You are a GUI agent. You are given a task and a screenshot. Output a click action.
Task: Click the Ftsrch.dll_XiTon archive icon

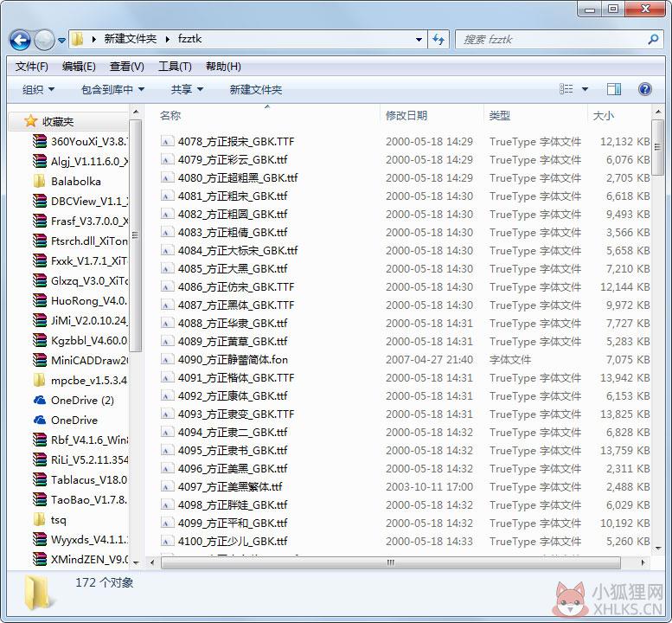click(40, 241)
